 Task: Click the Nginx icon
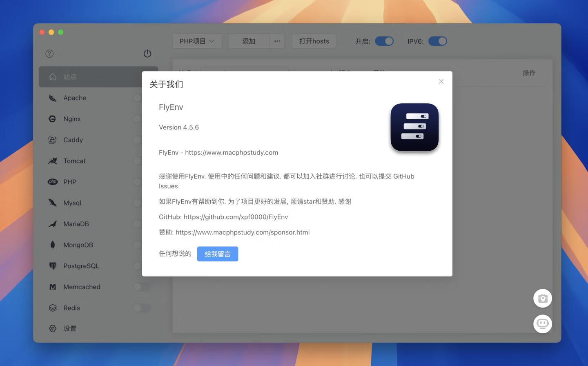tap(53, 119)
